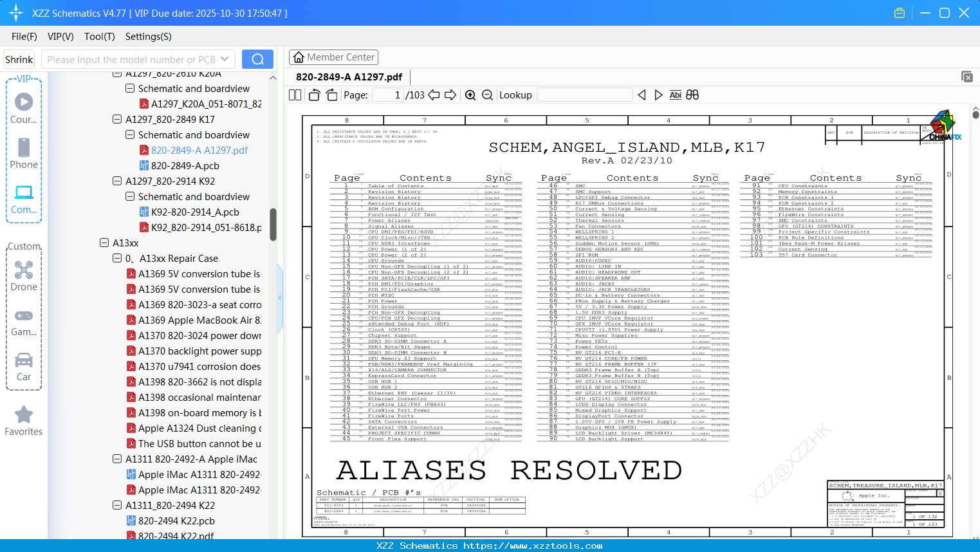Collapse Schematic and boardview under K92
980x552 pixels.
(130, 196)
